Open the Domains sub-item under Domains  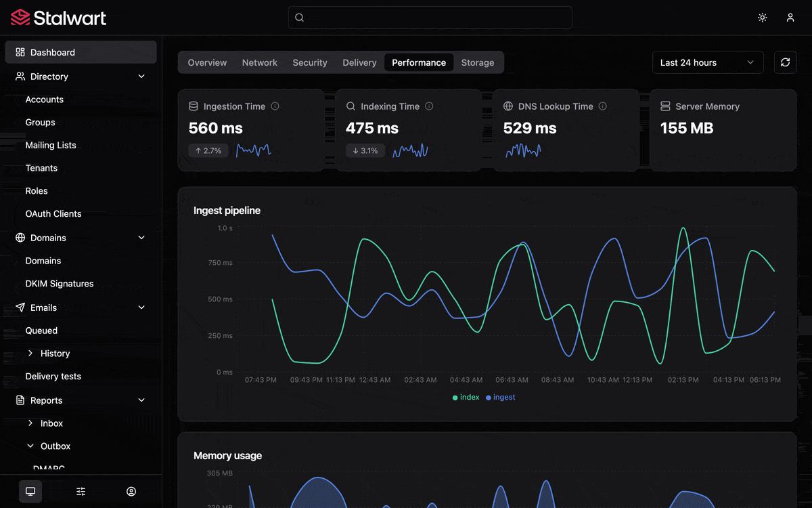coord(43,261)
